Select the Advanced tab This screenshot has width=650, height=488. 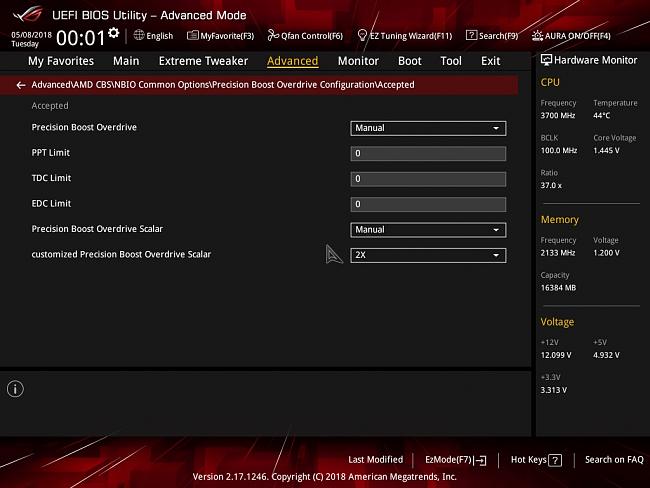(x=293, y=61)
